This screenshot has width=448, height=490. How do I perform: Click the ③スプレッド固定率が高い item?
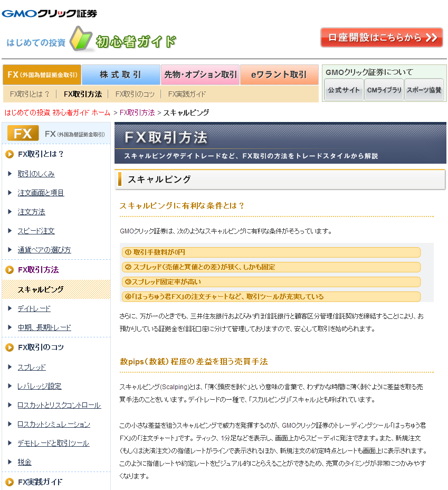tap(271, 282)
